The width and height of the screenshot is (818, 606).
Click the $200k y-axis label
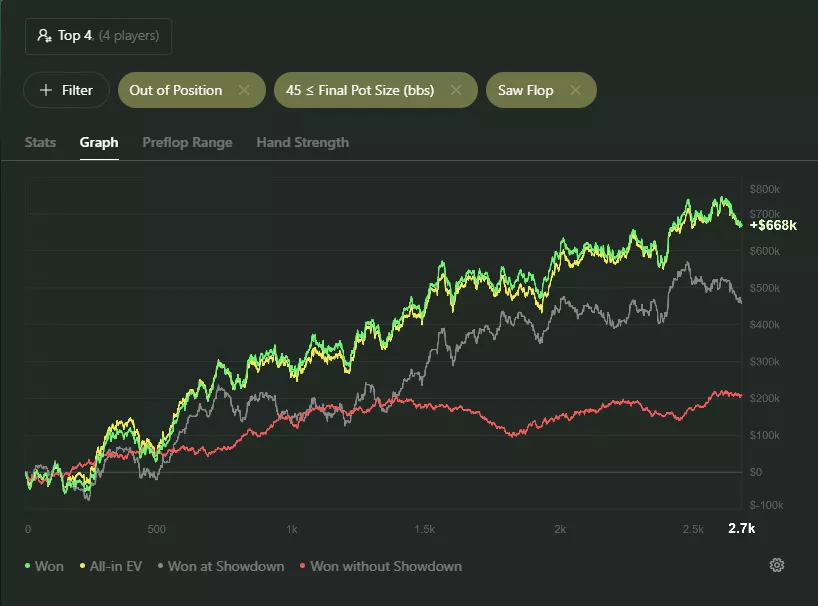coord(765,398)
